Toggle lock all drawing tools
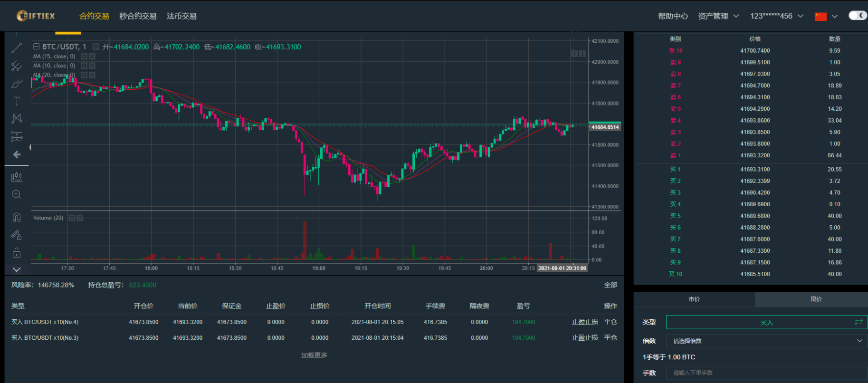This screenshot has height=383, width=868. [x=17, y=252]
